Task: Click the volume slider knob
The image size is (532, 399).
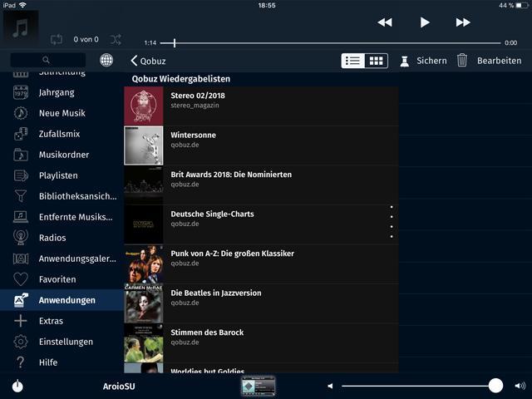Action: (495, 386)
